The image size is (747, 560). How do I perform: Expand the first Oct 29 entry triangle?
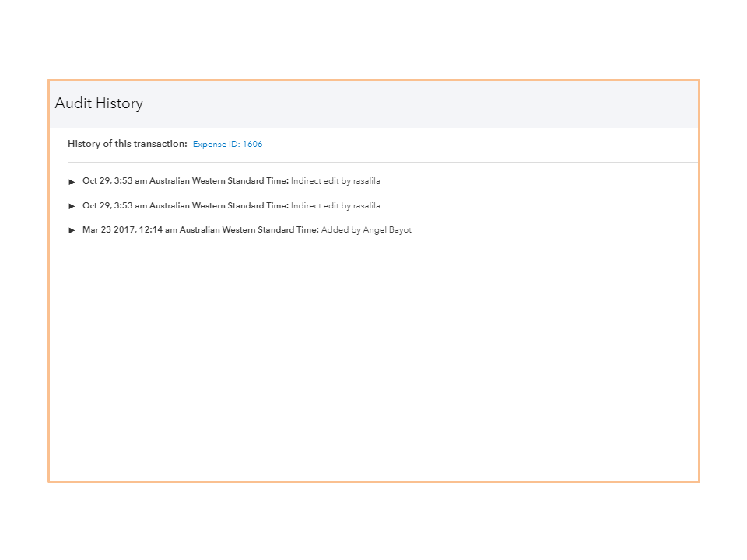click(72, 181)
